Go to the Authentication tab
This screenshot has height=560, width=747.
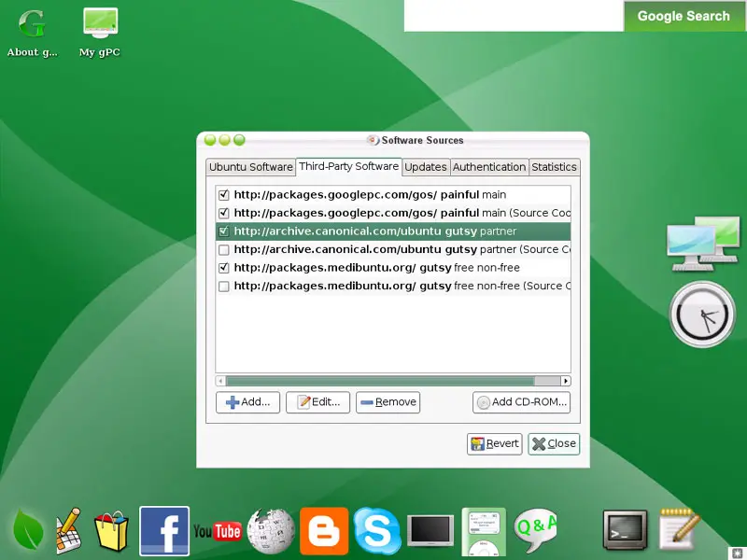[x=489, y=167]
